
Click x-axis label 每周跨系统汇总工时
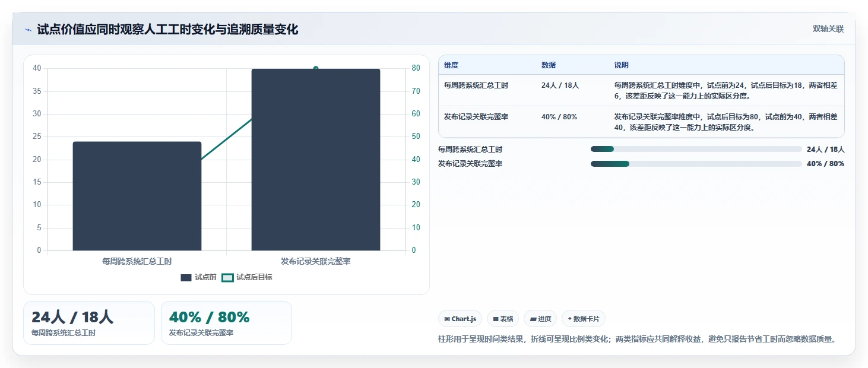pos(137,261)
